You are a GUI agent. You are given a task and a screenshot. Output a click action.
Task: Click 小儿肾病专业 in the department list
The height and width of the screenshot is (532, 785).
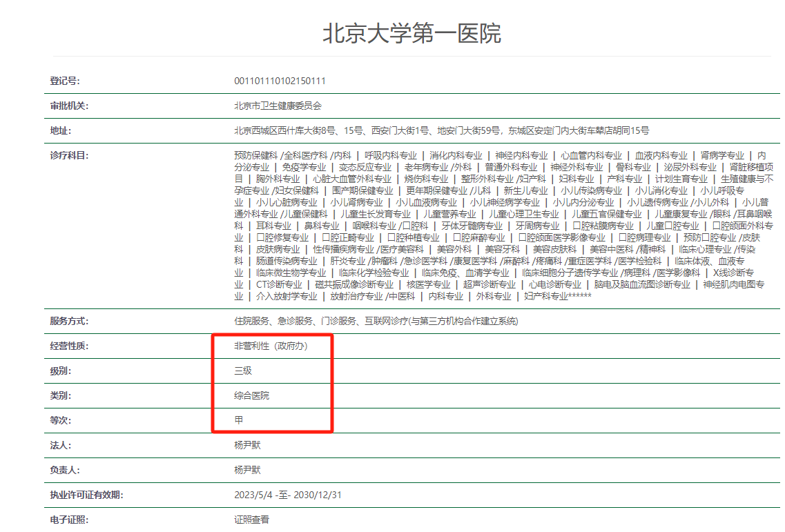(x=356, y=203)
